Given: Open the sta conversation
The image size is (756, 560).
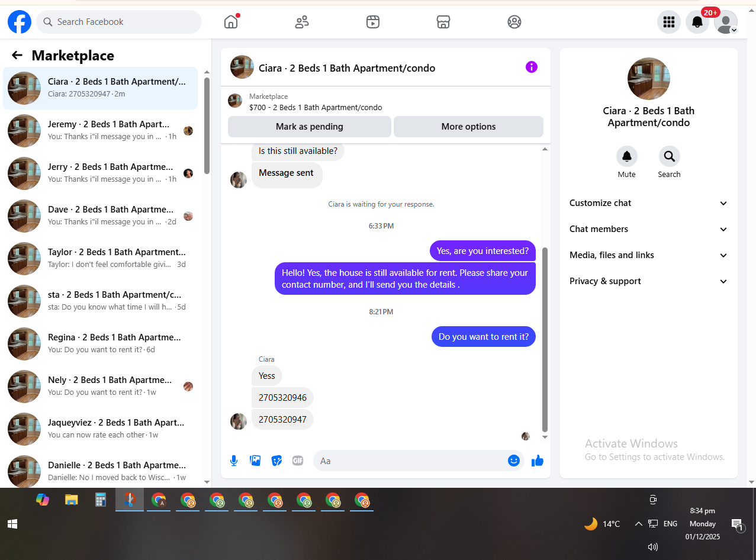Looking at the screenshot, I should 101,301.
